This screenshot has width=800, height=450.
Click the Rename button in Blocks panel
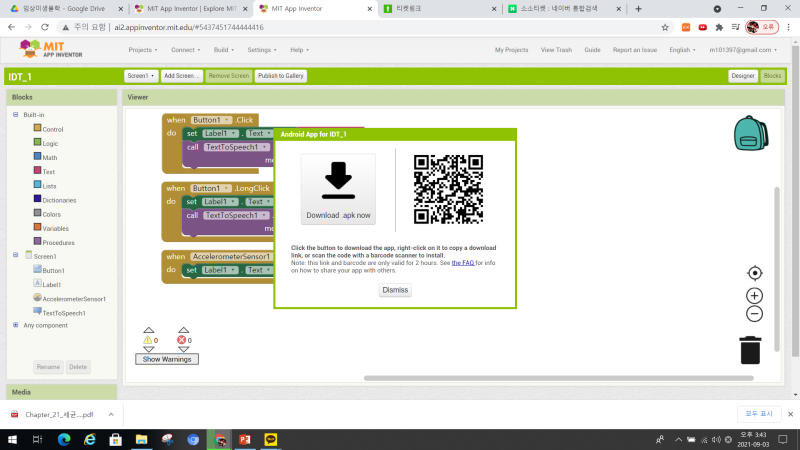click(x=48, y=367)
